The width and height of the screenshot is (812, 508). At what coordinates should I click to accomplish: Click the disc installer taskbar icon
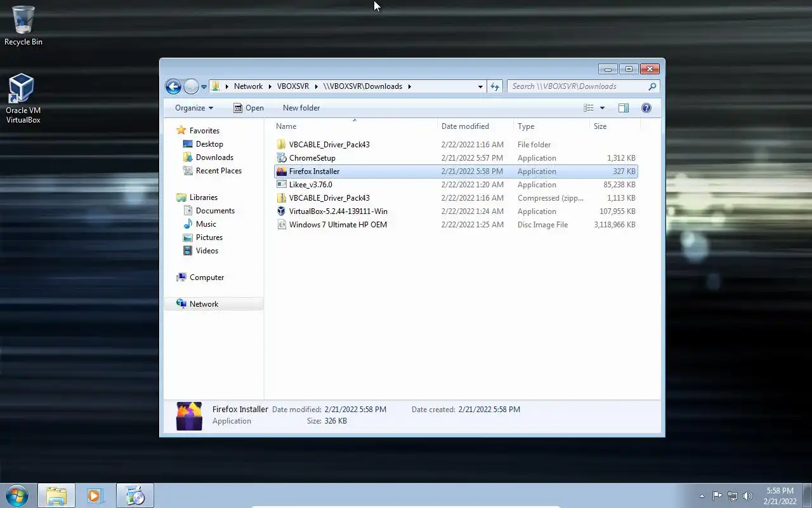tap(135, 496)
